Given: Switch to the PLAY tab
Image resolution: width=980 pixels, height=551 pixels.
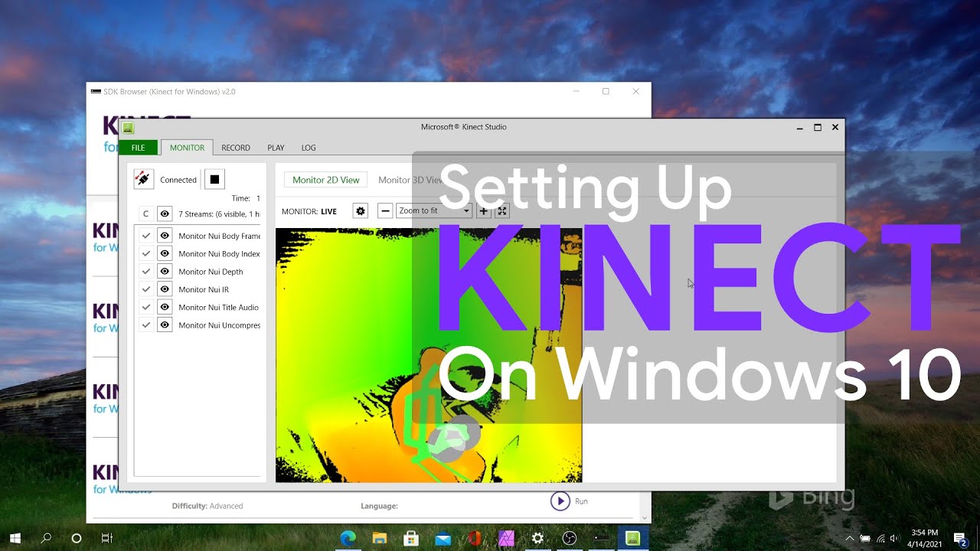Looking at the screenshot, I should coord(276,148).
